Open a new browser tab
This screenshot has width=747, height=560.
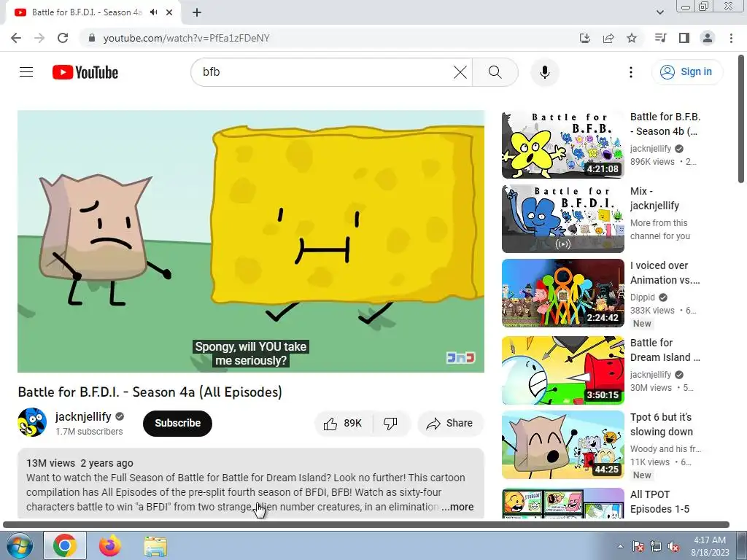[x=197, y=13]
